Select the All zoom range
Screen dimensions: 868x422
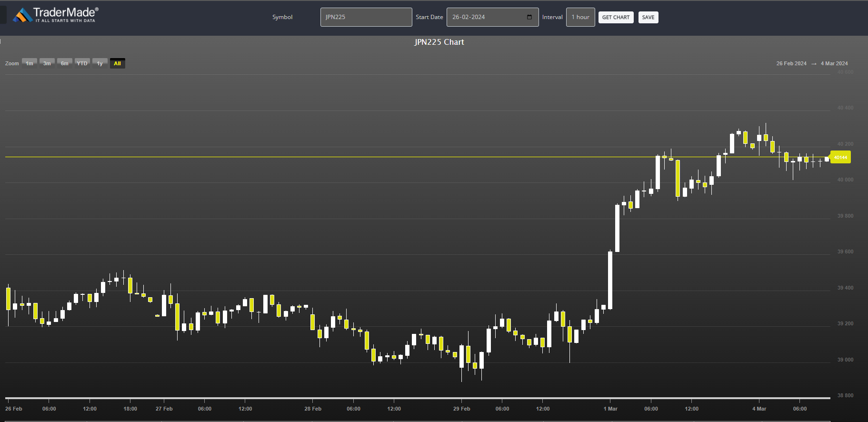coord(118,63)
